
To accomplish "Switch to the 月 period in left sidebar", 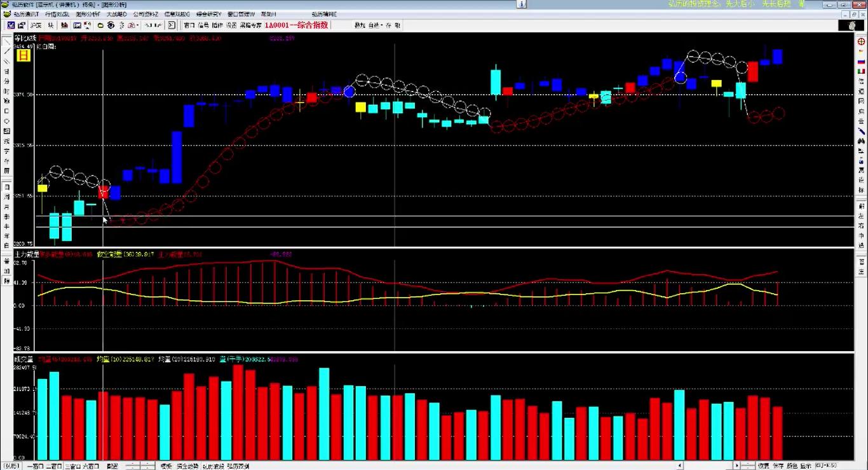I will coord(6,207).
